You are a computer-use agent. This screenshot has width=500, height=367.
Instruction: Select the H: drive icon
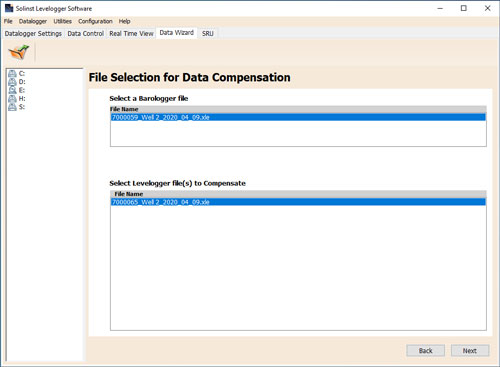tap(12, 98)
